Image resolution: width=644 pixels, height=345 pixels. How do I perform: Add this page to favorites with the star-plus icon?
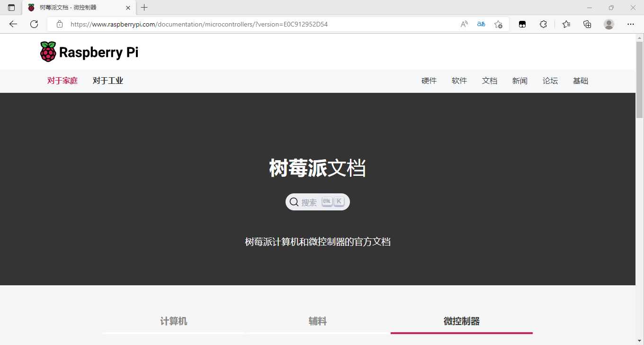(x=498, y=24)
